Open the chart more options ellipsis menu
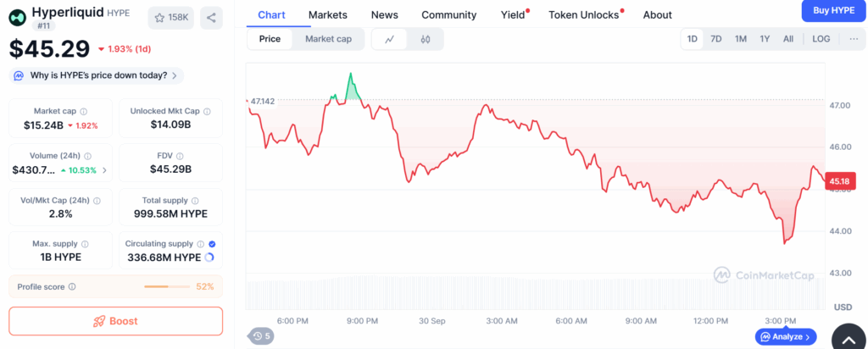The height and width of the screenshot is (349, 868). [x=853, y=39]
